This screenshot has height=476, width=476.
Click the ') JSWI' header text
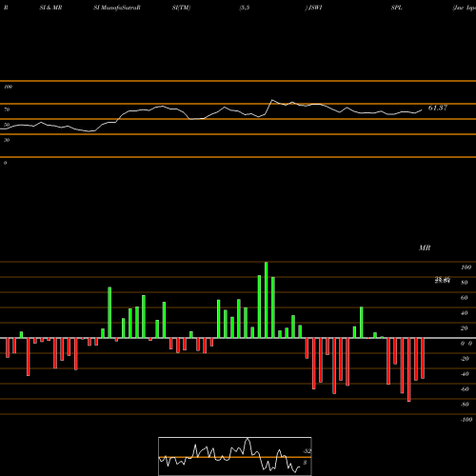[x=313, y=8]
